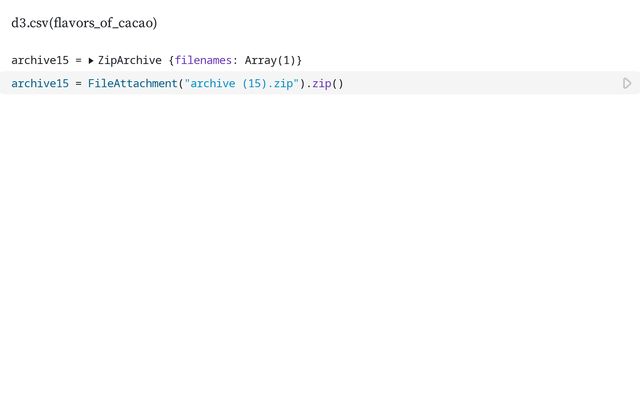The image size is (640, 400).
Task: Click the blank notebook area below the cell
Action: click(320, 250)
